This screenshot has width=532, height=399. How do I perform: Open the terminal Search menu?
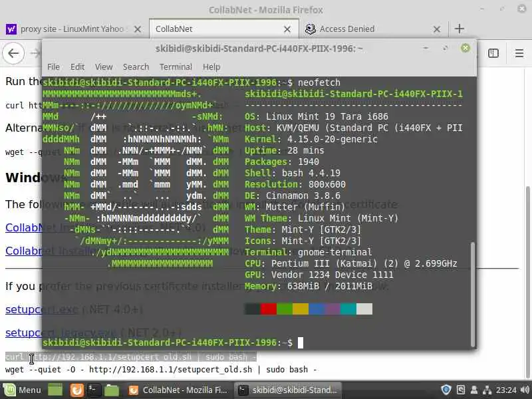coord(136,67)
